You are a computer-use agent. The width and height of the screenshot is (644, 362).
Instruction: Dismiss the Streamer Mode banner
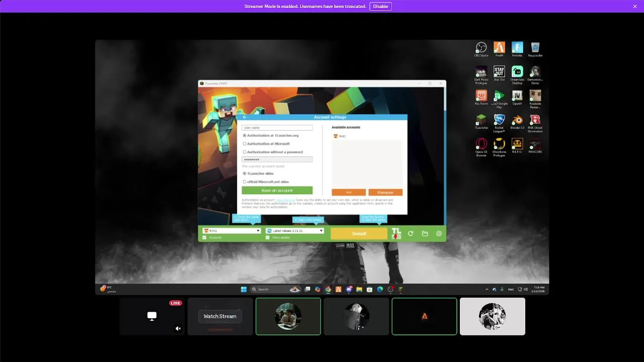click(635, 7)
